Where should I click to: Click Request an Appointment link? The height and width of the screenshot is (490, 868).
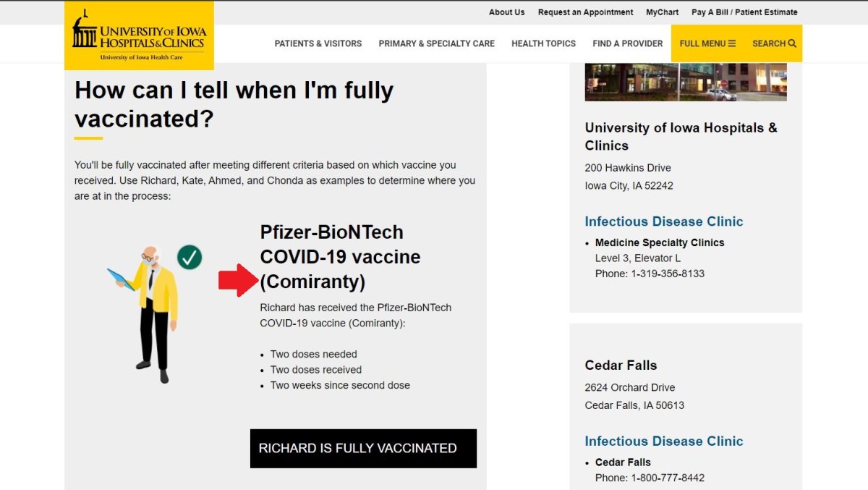click(x=585, y=12)
